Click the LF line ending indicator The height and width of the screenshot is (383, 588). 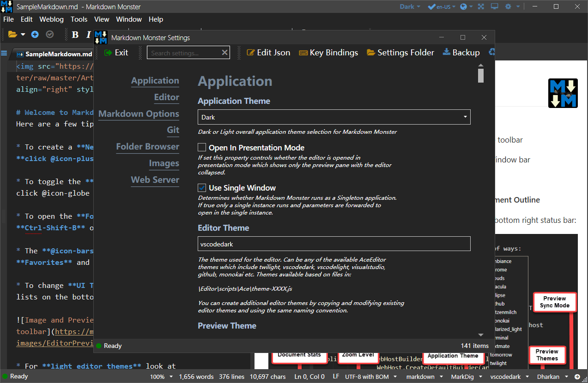point(336,377)
